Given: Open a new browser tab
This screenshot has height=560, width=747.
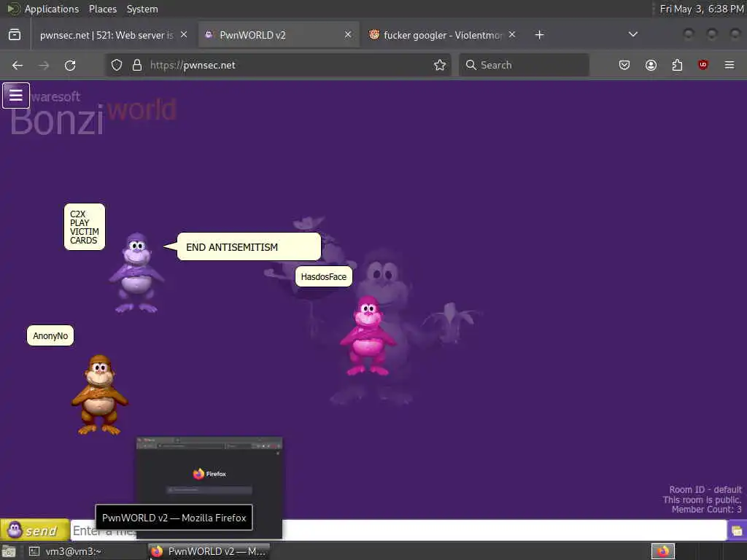Looking at the screenshot, I should [x=539, y=35].
